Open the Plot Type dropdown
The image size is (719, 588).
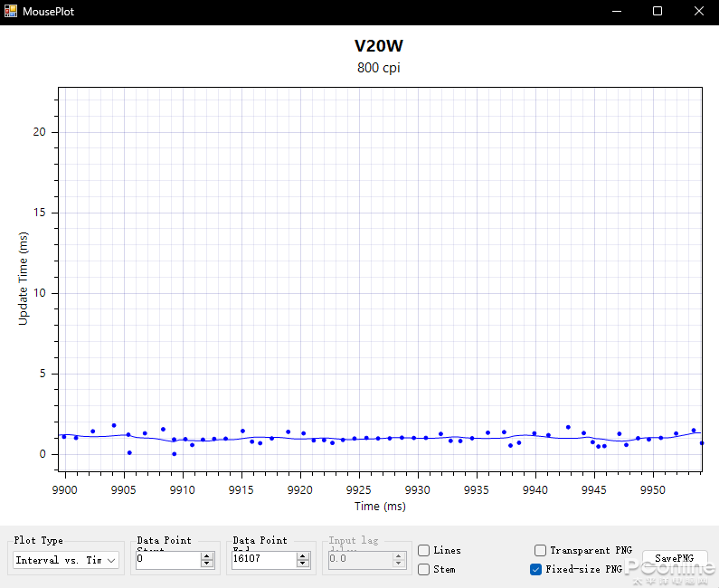(x=66, y=560)
